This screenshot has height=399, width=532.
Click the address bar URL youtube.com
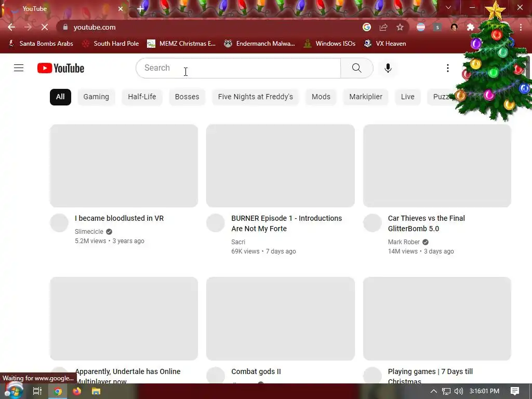tap(95, 27)
